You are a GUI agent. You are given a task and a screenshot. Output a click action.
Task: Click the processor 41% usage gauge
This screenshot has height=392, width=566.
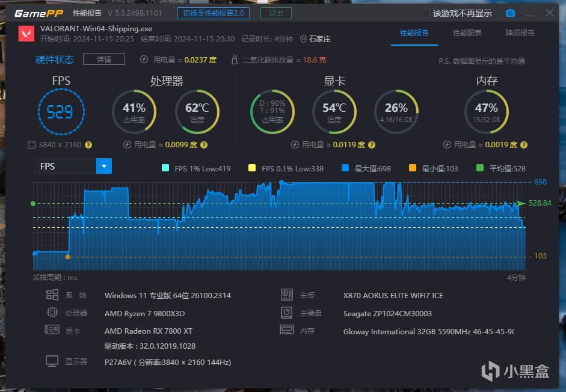pyautogui.click(x=134, y=112)
